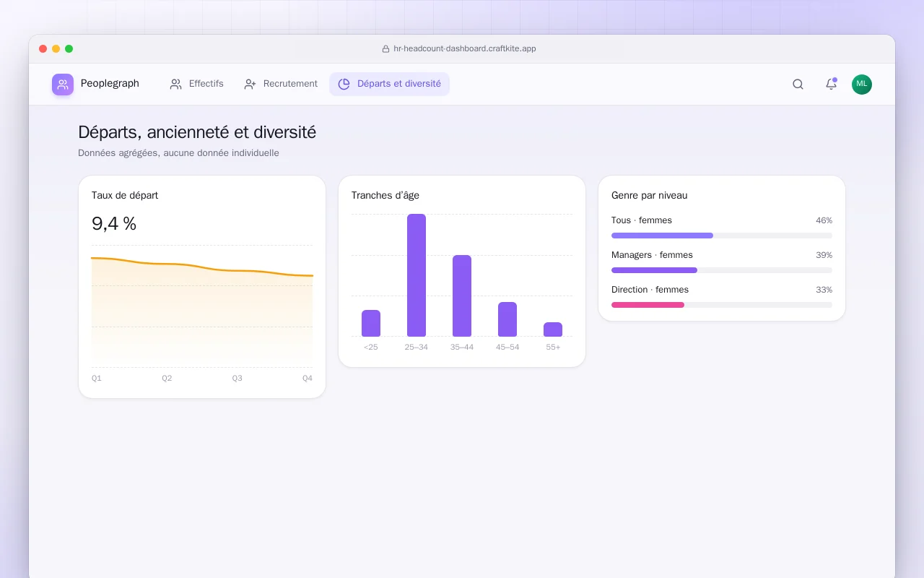Close the window with the red button

43,49
